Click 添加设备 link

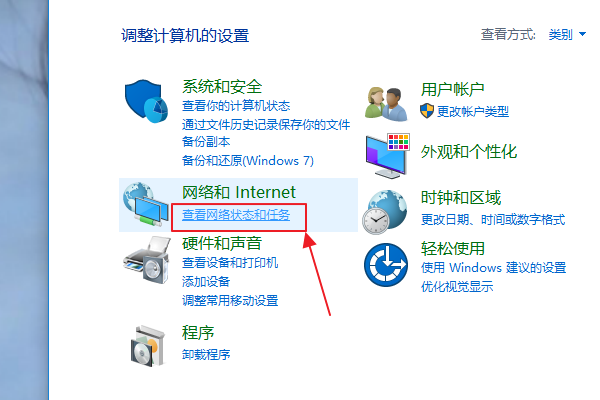pyautogui.click(x=206, y=282)
